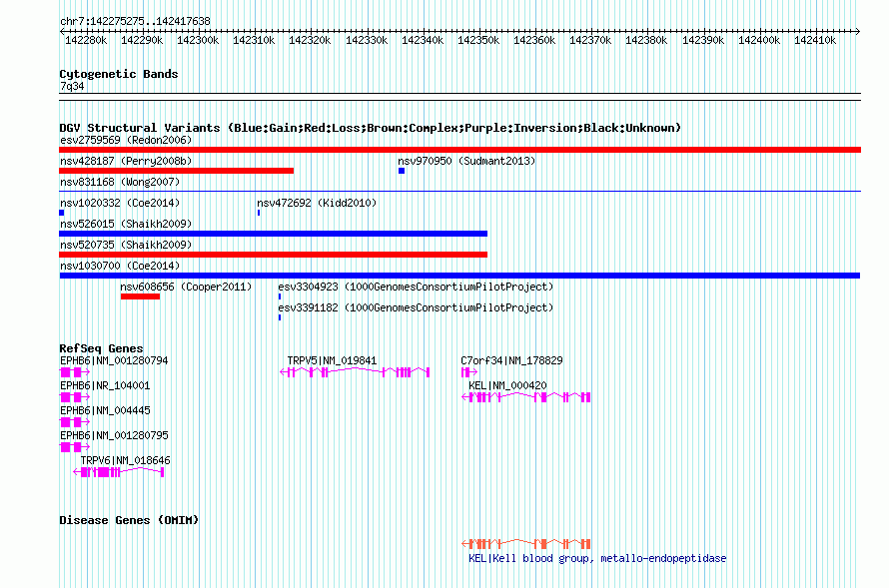Click the nsv472692 (Kidd2010) label
Screen dimensions: 889x588
(317, 203)
